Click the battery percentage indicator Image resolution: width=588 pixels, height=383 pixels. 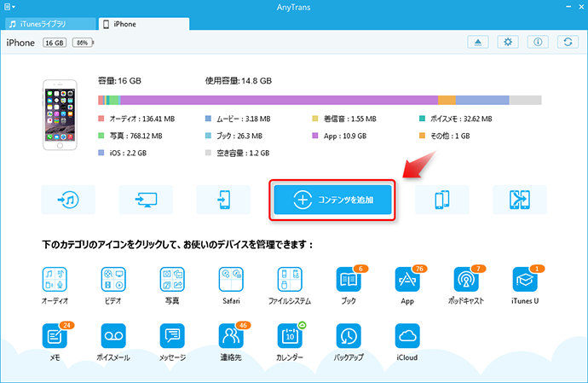point(83,43)
